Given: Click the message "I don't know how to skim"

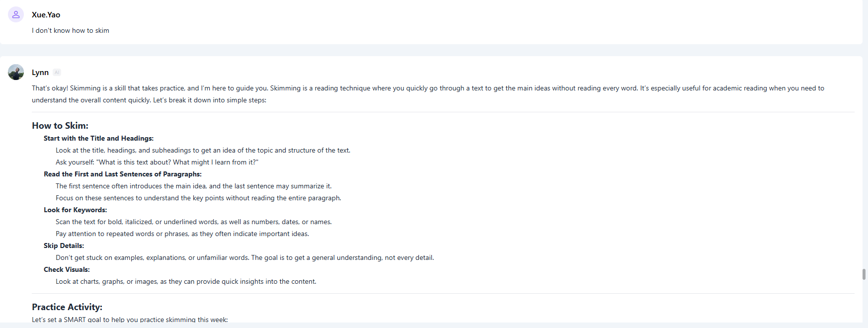Looking at the screenshot, I should 71,30.
